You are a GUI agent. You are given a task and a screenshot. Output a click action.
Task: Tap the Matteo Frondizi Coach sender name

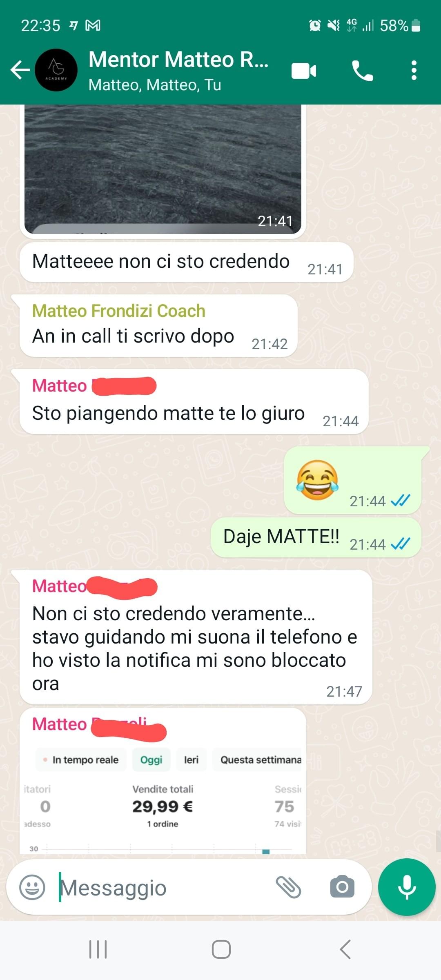click(119, 311)
